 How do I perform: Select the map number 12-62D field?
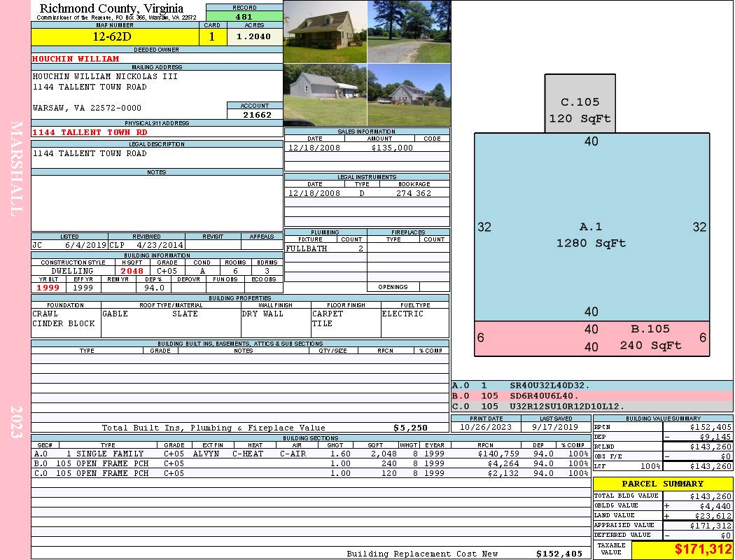click(x=115, y=36)
